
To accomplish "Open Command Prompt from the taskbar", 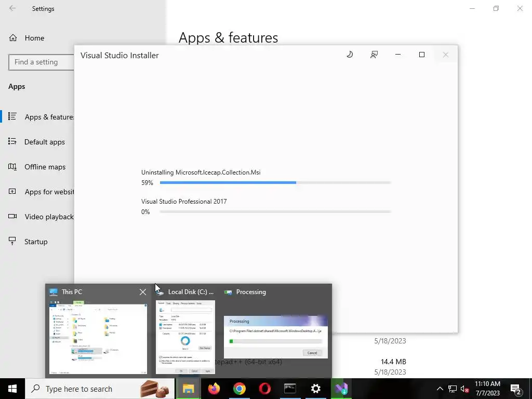I will pyautogui.click(x=290, y=389).
